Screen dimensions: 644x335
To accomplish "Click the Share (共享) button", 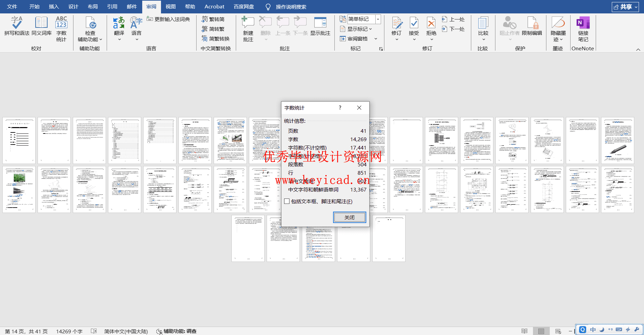I will [625, 7].
